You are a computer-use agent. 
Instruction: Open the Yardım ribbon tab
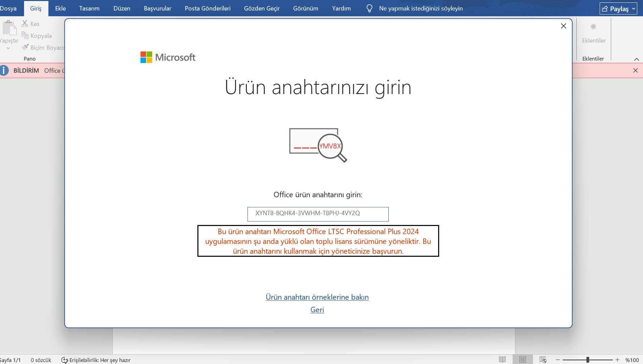click(341, 8)
